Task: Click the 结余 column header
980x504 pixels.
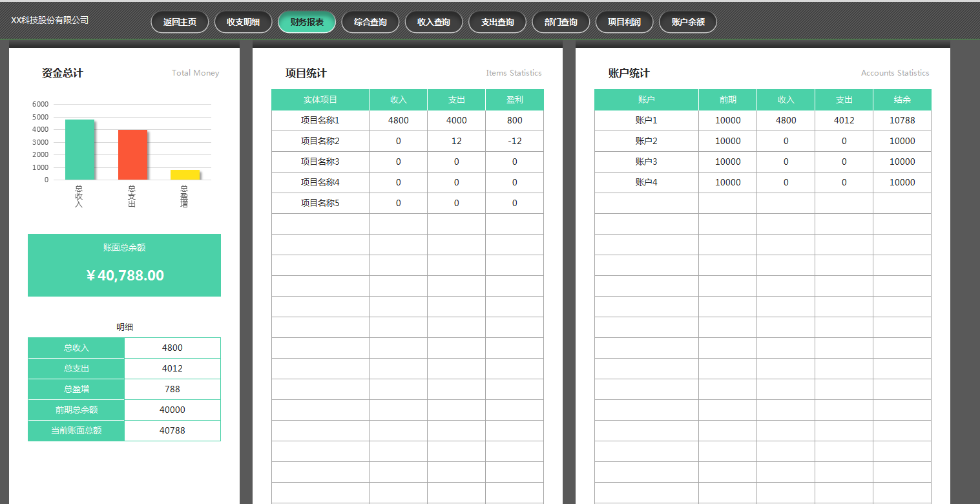Action: pos(902,100)
